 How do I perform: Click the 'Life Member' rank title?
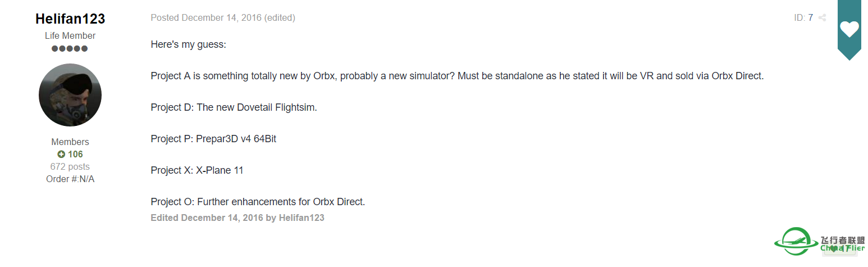(x=70, y=36)
